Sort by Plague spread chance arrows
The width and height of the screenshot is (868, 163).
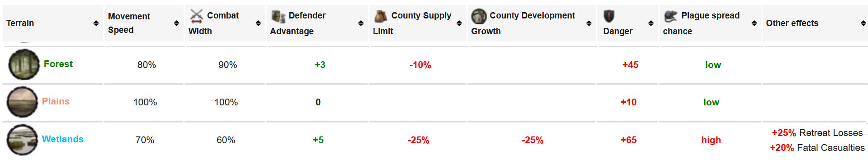(x=754, y=23)
